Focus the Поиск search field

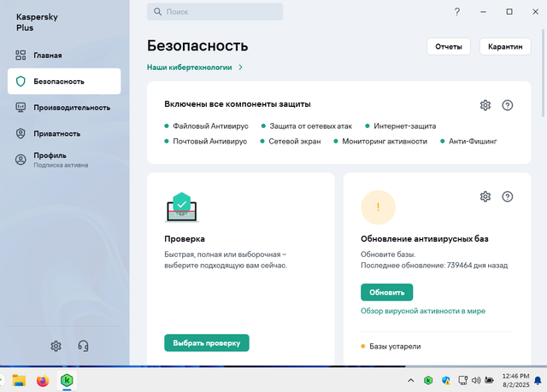[215, 12]
